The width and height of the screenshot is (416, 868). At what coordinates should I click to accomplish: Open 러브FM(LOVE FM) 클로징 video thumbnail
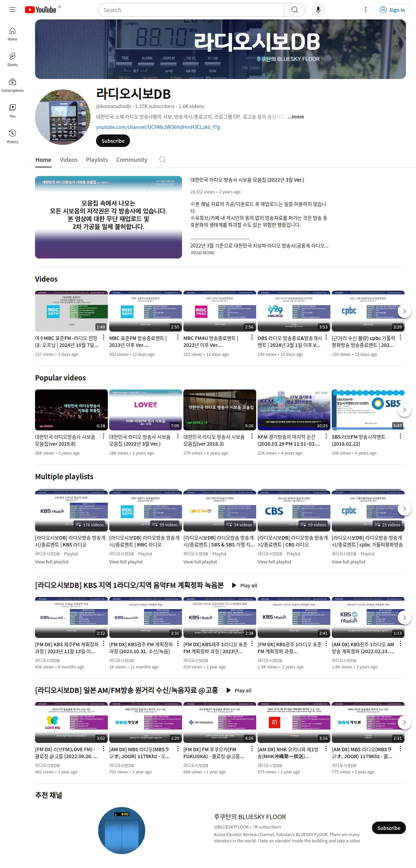(x=71, y=722)
